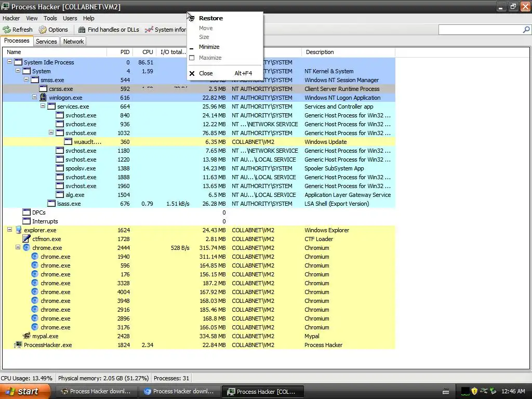Collapse the System process node
The height and width of the screenshot is (399, 532).
pos(18,71)
